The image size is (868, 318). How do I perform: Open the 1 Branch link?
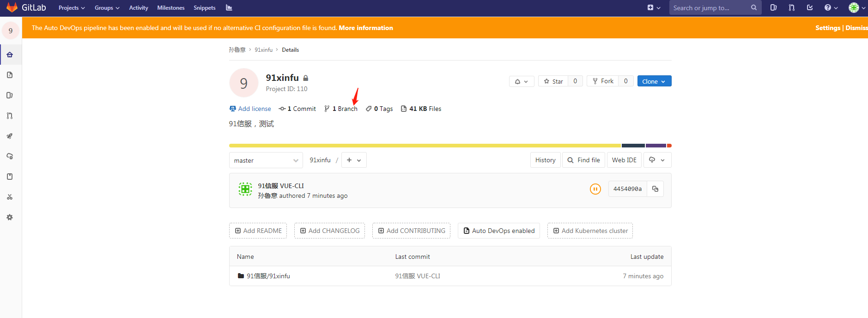pos(341,109)
